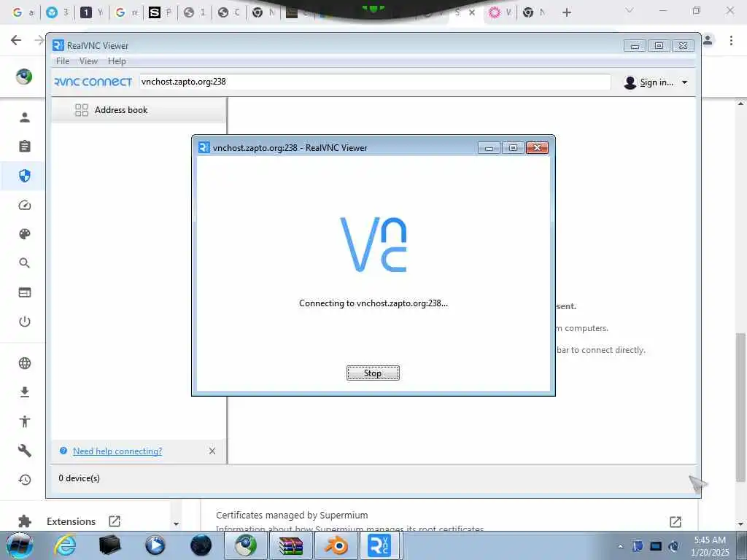Click the VNC Connect logo
747x560 pixels.
tap(93, 82)
